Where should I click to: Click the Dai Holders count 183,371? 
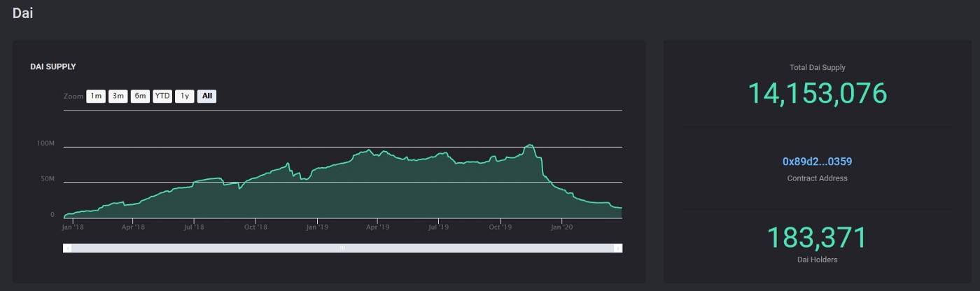point(817,238)
